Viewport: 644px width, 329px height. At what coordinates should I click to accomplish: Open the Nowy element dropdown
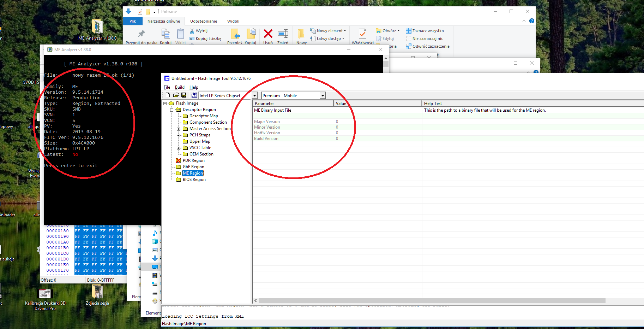(x=328, y=31)
